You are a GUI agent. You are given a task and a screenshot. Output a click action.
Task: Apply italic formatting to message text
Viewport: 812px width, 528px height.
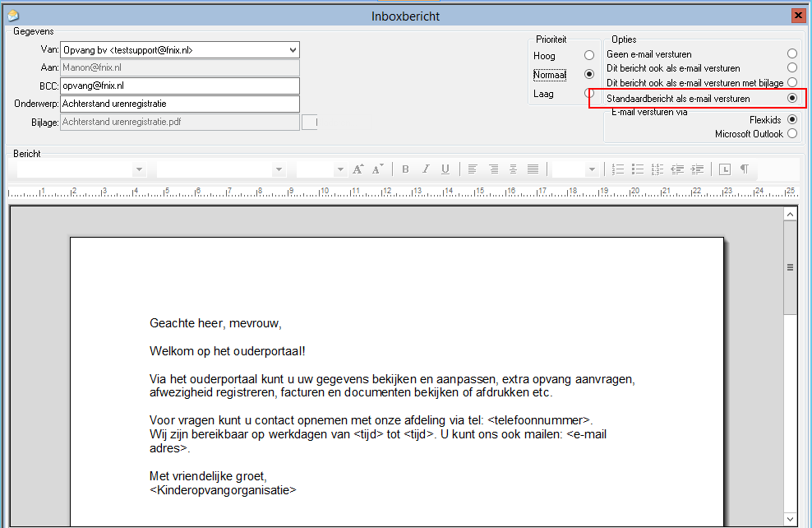[425, 169]
